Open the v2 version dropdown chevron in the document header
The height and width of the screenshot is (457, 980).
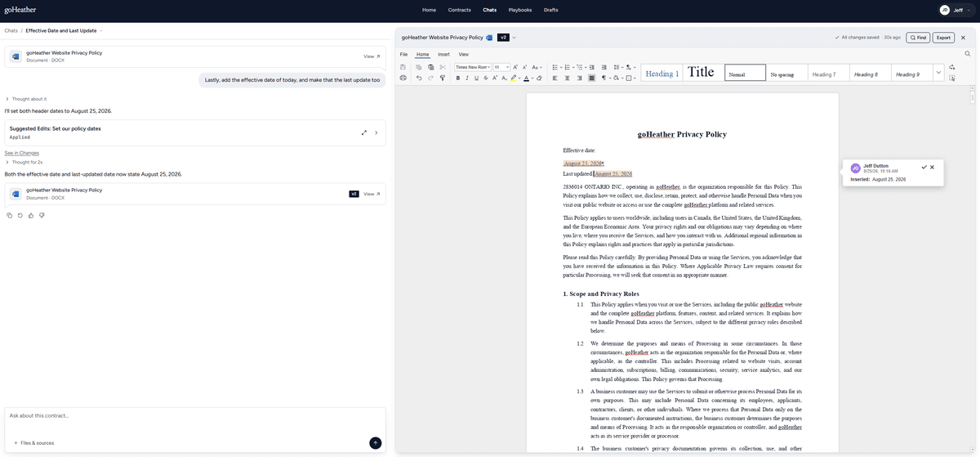point(514,38)
